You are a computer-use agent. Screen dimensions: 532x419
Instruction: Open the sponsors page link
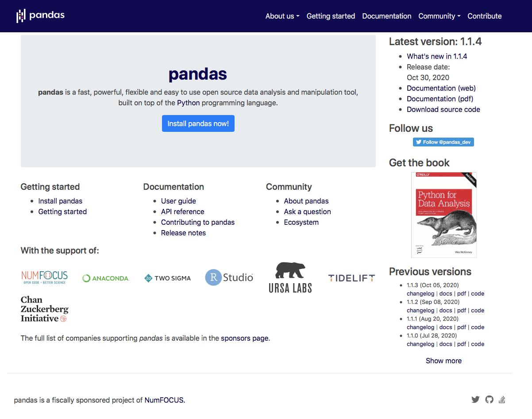click(x=245, y=338)
